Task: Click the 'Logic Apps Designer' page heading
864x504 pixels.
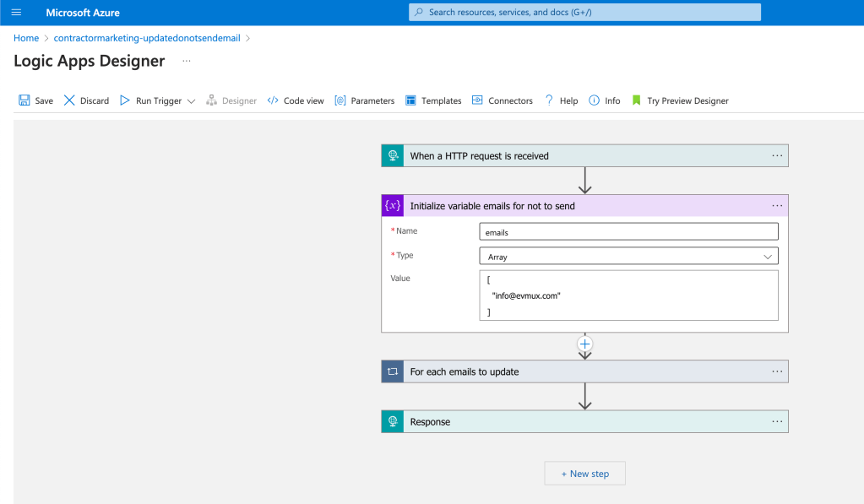Action: [90, 61]
